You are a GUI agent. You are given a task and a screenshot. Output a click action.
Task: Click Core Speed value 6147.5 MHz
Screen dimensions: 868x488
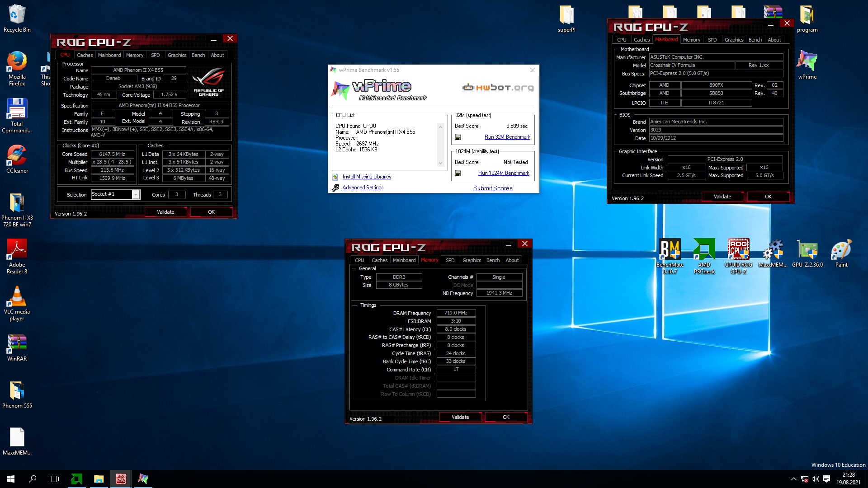112,154
